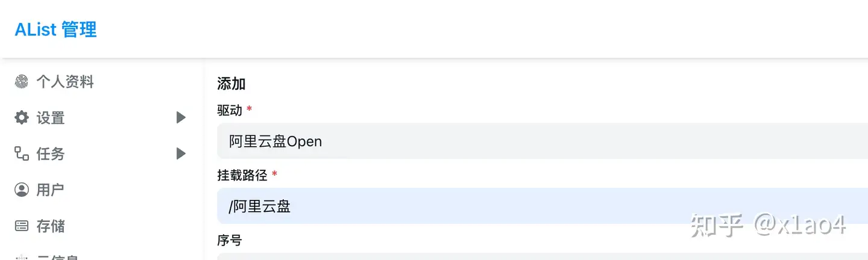Click the fingerprint icon beside 个人资料
Image resolution: width=868 pixels, height=260 pixels.
pos(22,82)
